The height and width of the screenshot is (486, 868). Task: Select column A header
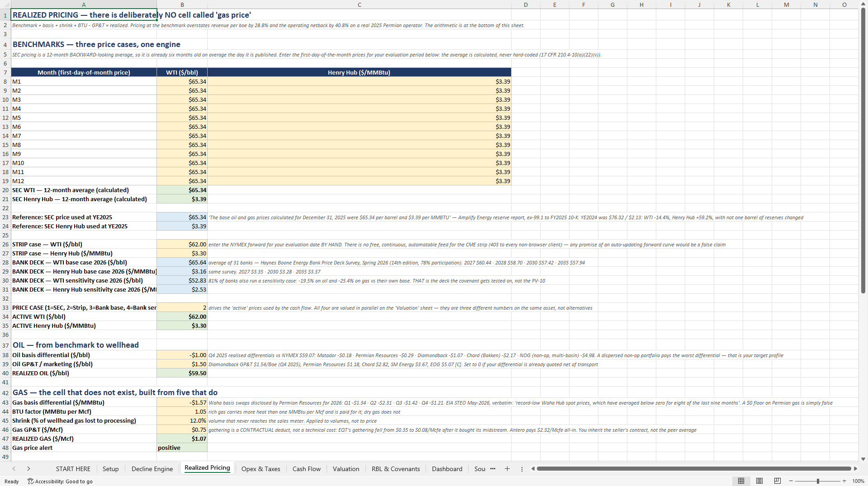(x=84, y=5)
